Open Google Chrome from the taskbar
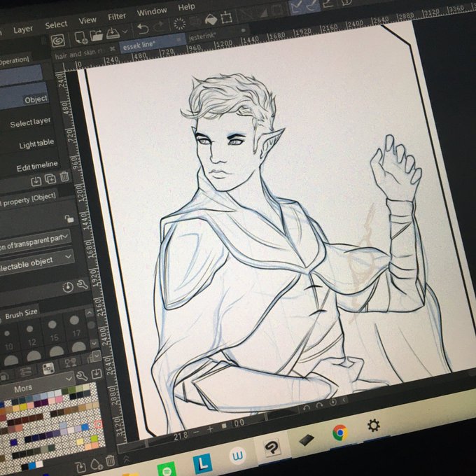This screenshot has height=476, width=476. click(340, 433)
